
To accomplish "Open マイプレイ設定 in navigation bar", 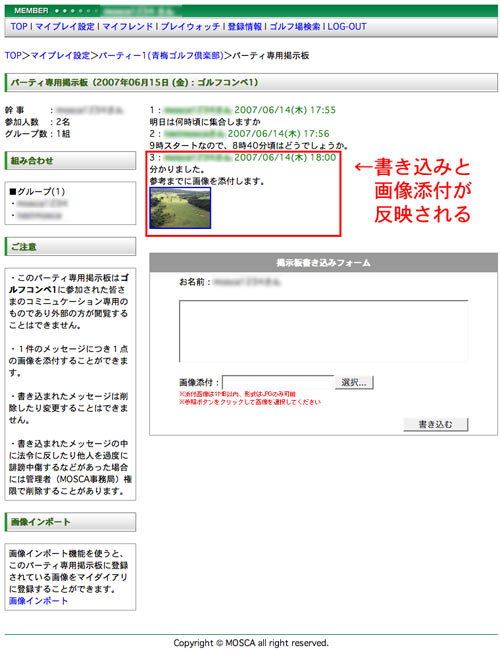I will point(65,27).
